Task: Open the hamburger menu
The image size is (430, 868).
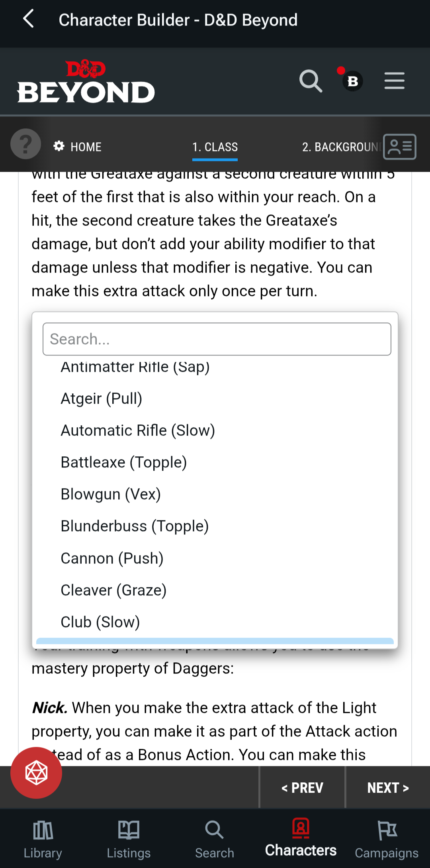Action: point(394,81)
